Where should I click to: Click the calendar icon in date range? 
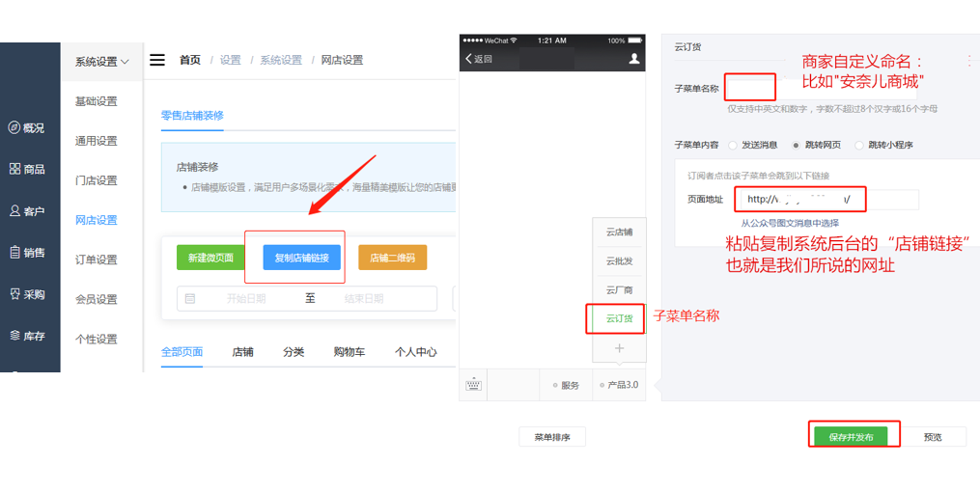pyautogui.click(x=190, y=298)
